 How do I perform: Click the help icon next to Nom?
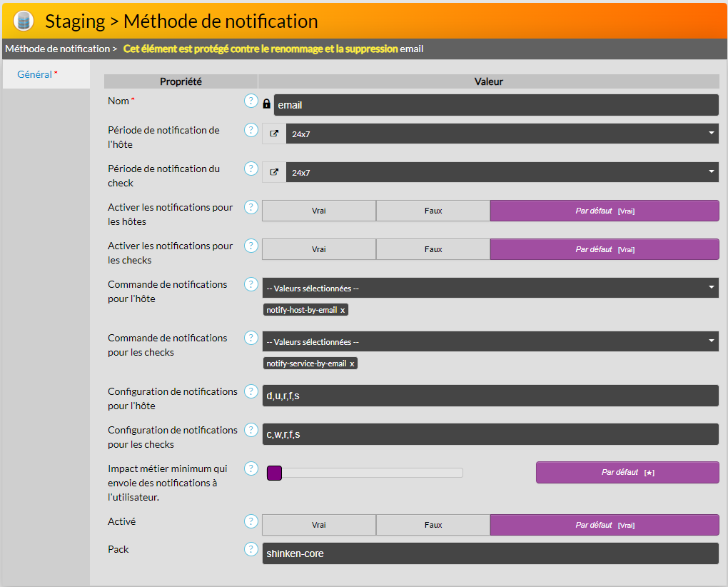tap(251, 101)
